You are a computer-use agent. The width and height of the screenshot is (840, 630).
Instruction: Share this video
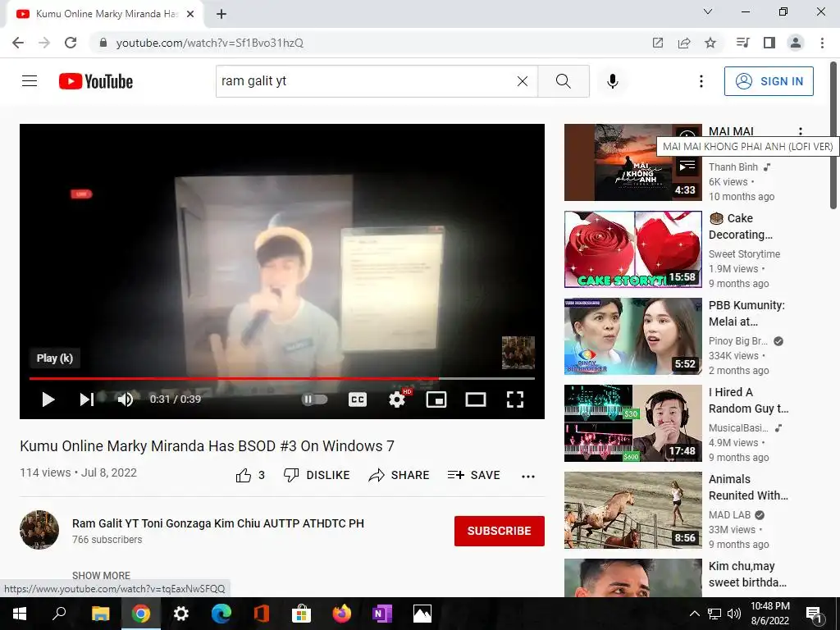click(399, 475)
